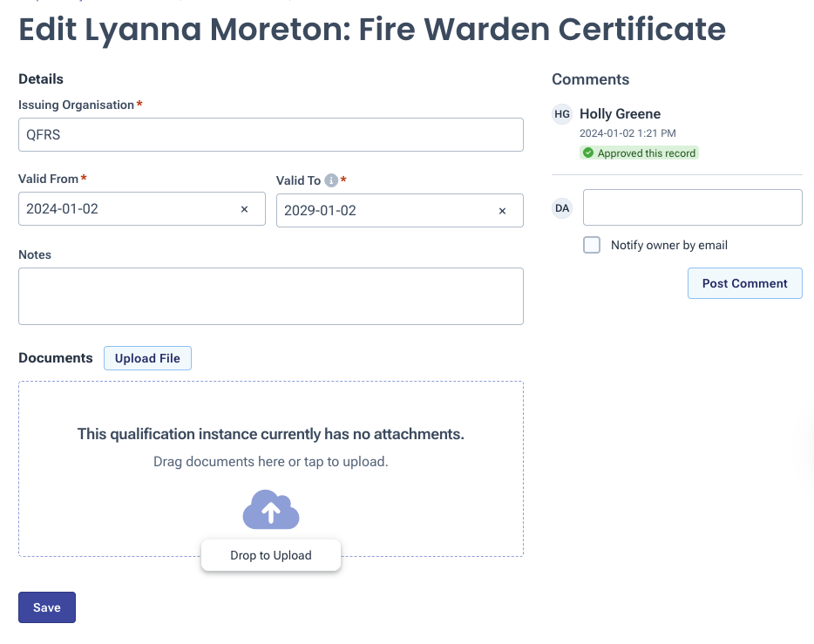Select the Holly Greene commenter name
The height and width of the screenshot is (644, 814).
(620, 114)
